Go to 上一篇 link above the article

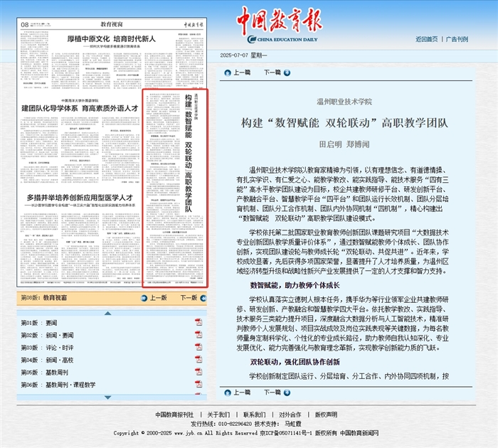242,73
